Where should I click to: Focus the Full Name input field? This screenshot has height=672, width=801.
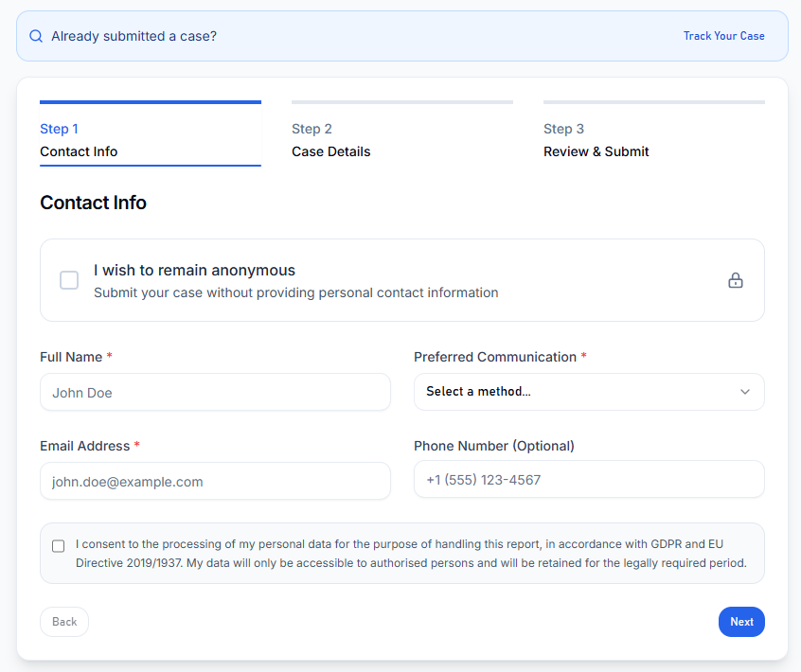point(215,392)
